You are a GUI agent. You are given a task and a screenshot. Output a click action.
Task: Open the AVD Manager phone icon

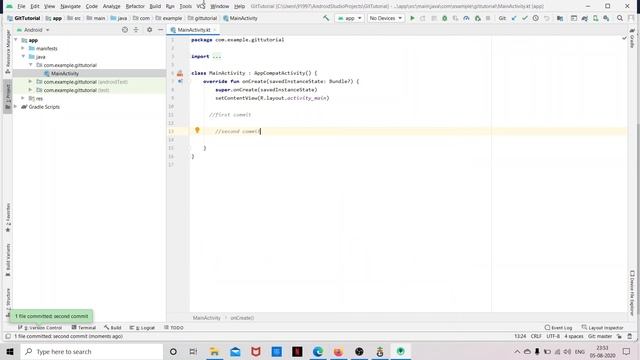[596, 18]
